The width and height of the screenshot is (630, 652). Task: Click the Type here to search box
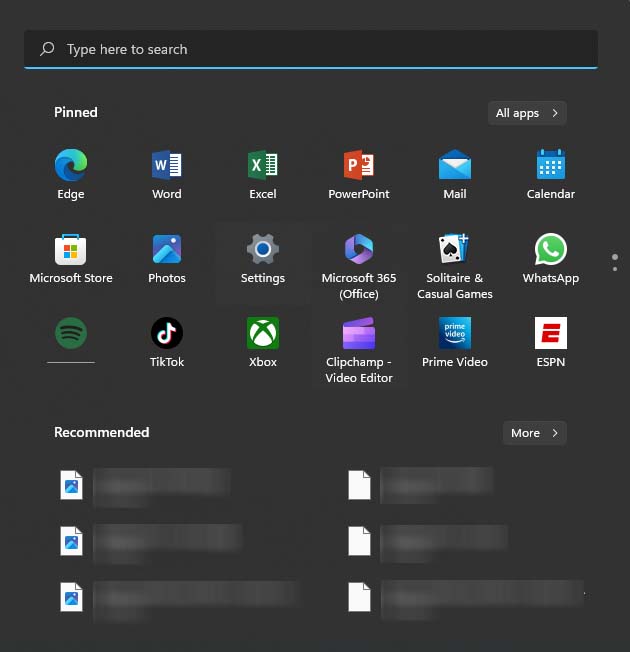310,49
